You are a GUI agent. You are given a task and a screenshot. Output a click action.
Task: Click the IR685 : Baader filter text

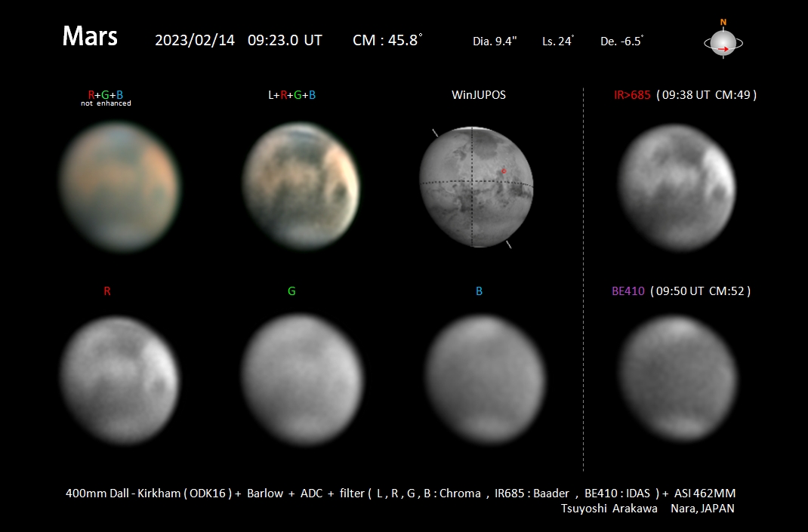click(532, 494)
